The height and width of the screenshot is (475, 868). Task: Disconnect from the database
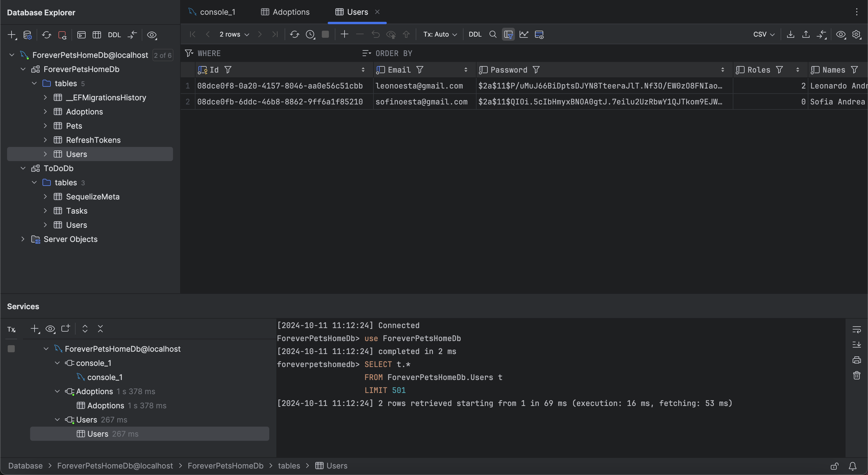pos(63,35)
